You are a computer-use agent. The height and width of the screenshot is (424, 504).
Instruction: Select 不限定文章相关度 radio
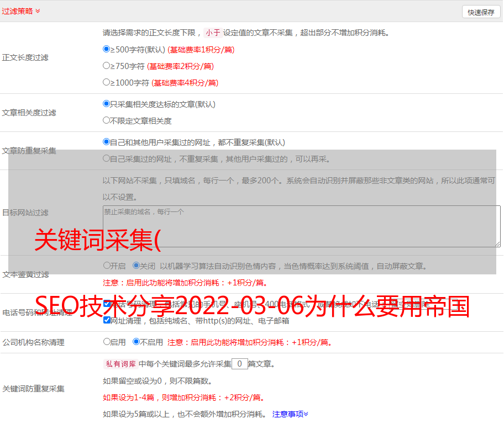click(x=106, y=120)
